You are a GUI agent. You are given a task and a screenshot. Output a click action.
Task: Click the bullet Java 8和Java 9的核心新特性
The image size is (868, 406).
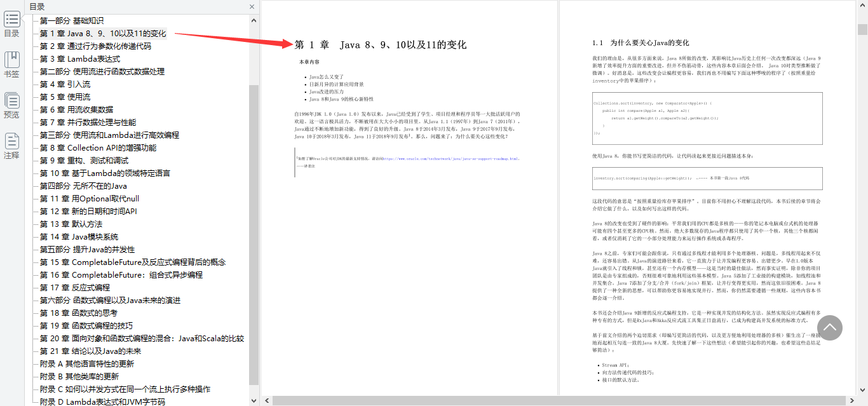coord(341,99)
